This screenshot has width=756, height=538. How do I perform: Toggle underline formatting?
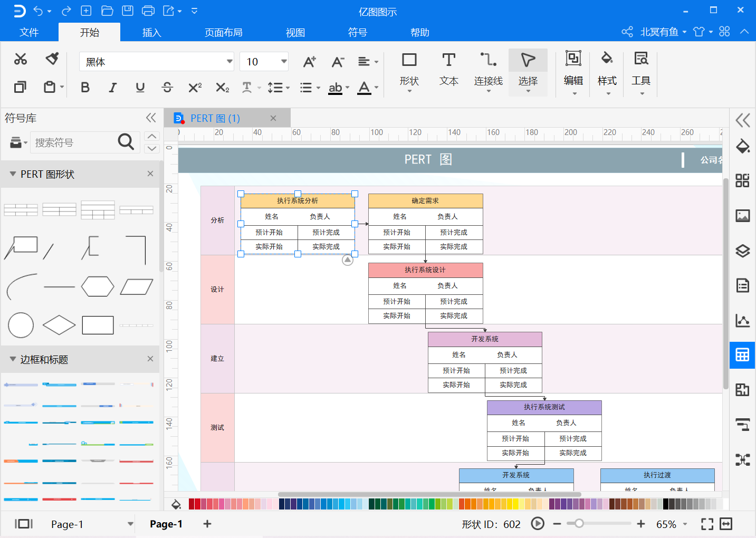point(140,88)
